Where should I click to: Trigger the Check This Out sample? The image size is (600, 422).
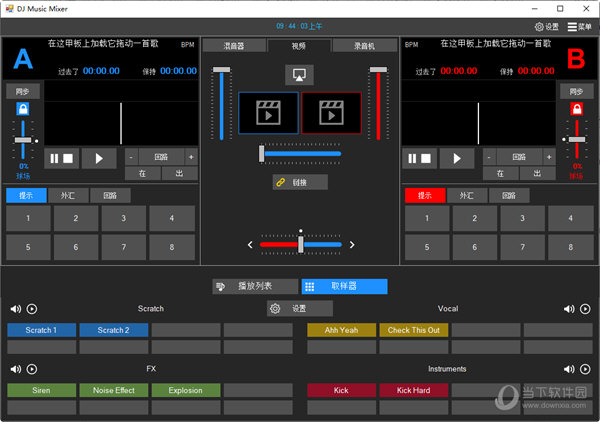tap(414, 330)
